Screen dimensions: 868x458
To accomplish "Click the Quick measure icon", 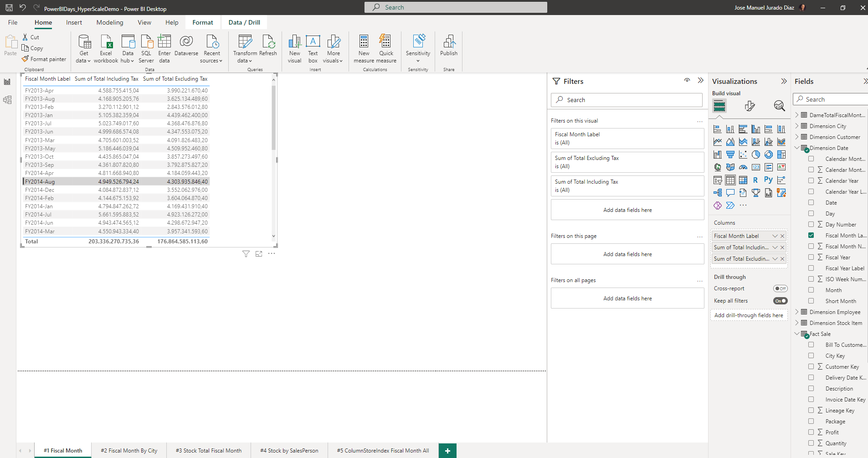I will tap(386, 49).
